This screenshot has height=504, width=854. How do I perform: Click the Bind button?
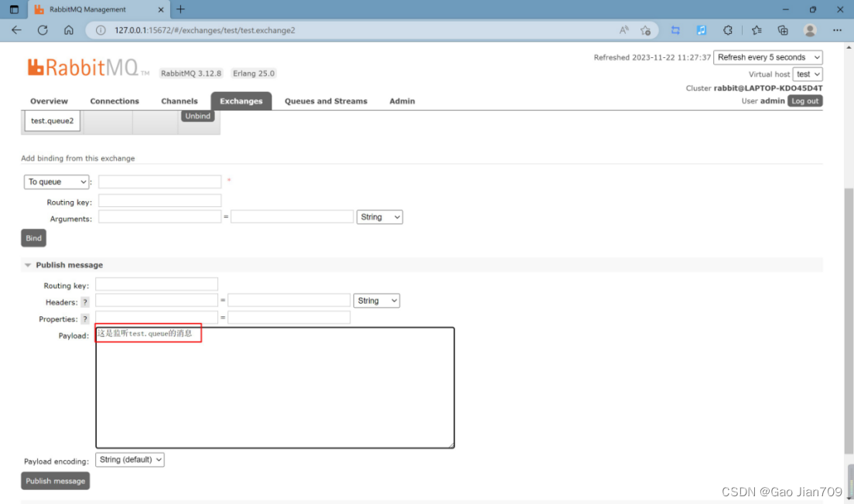point(33,238)
